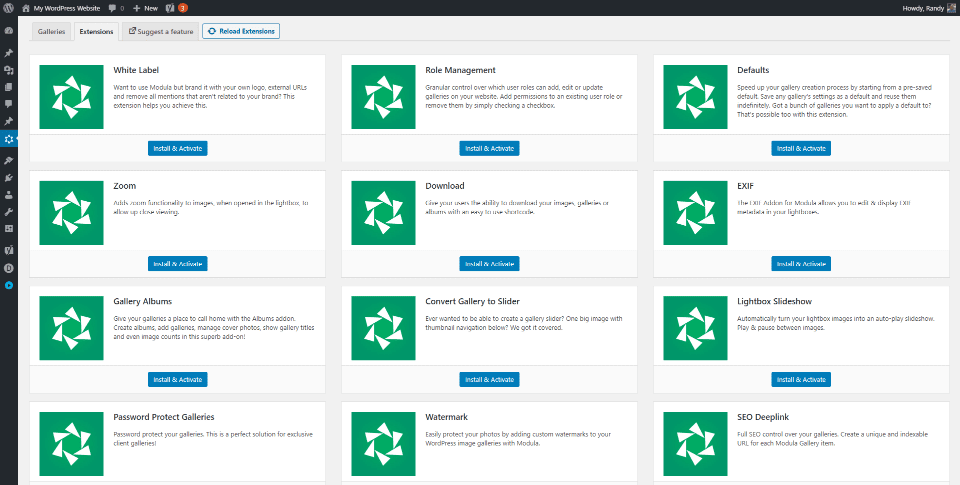
Task: Select the Extensions tab
Action: tap(96, 31)
